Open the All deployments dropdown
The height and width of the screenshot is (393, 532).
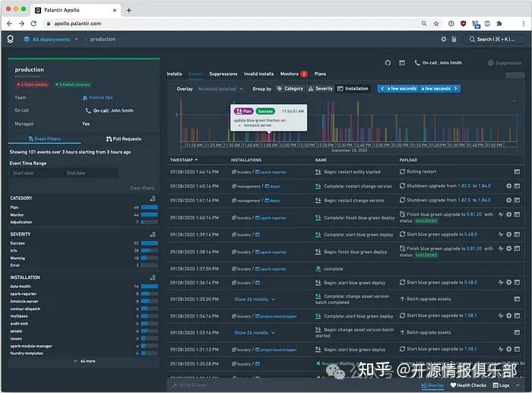(51, 40)
